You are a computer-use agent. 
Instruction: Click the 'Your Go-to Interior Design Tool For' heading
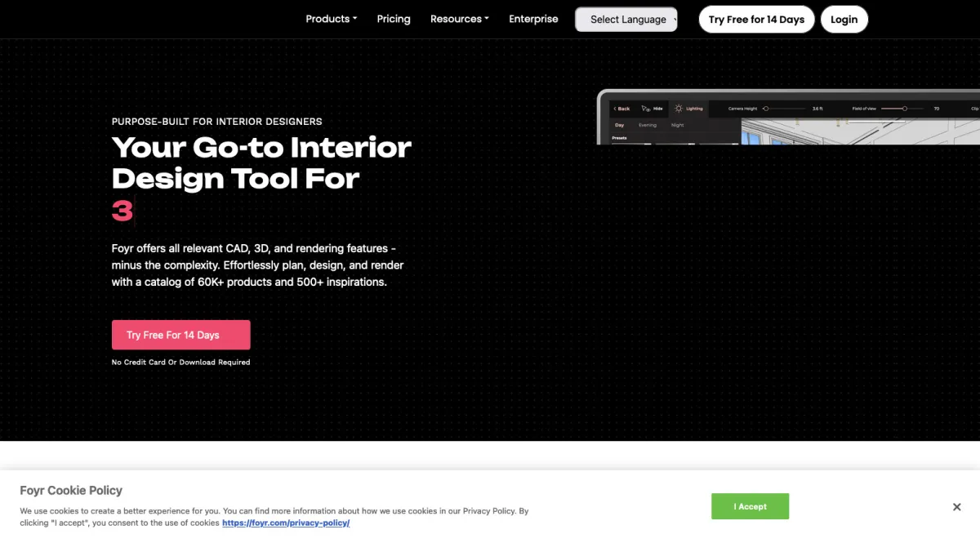click(261, 162)
